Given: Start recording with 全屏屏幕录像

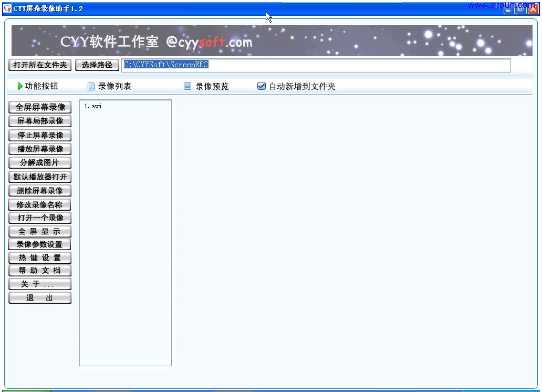Looking at the screenshot, I should tap(40, 107).
